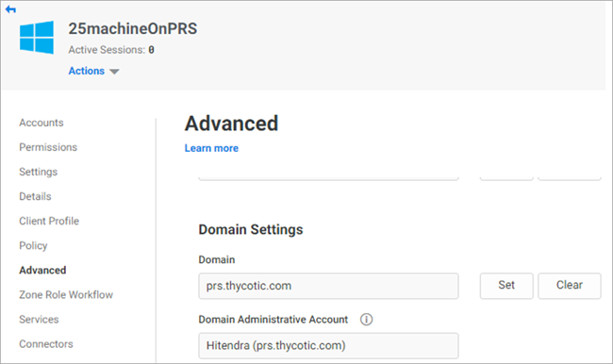Select Settings in the sidebar
The image size is (613, 364).
(39, 172)
